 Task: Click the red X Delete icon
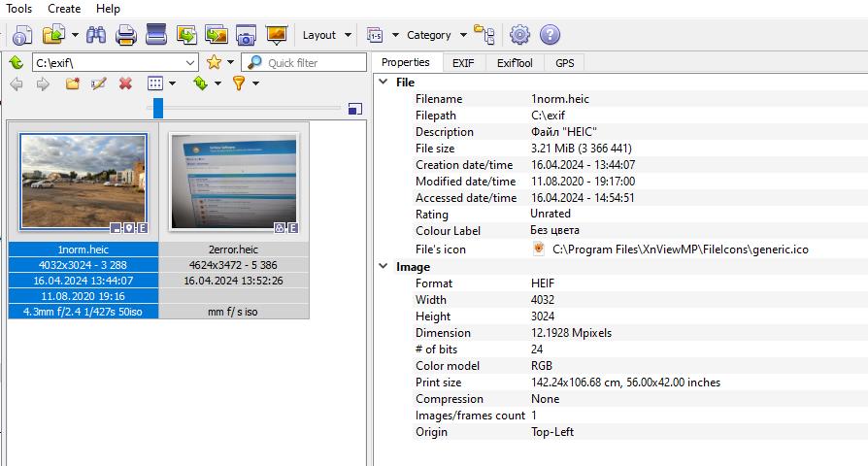click(125, 84)
